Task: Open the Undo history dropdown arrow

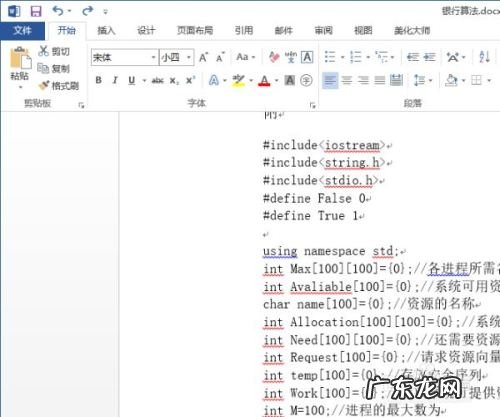Action: (x=69, y=11)
